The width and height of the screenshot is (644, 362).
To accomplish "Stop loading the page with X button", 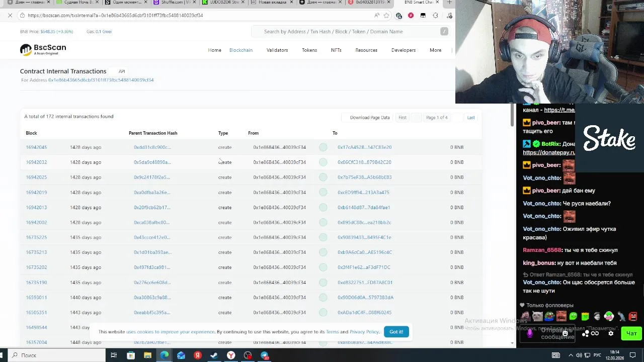I will click(x=10, y=16).
